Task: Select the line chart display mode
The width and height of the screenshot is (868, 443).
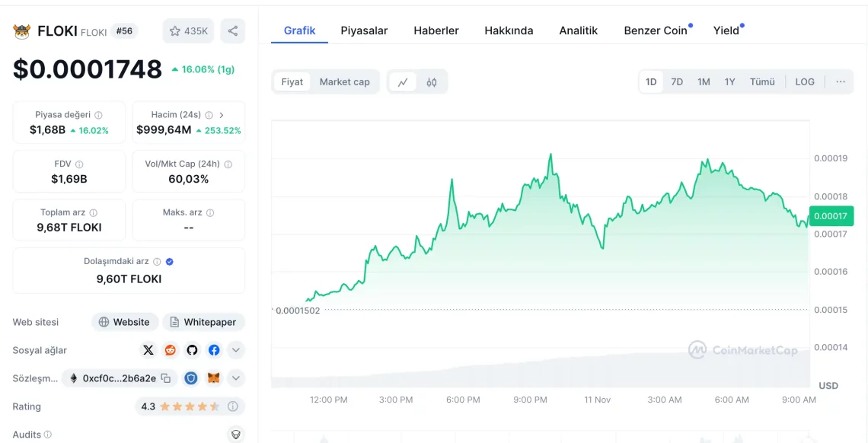Action: click(403, 81)
